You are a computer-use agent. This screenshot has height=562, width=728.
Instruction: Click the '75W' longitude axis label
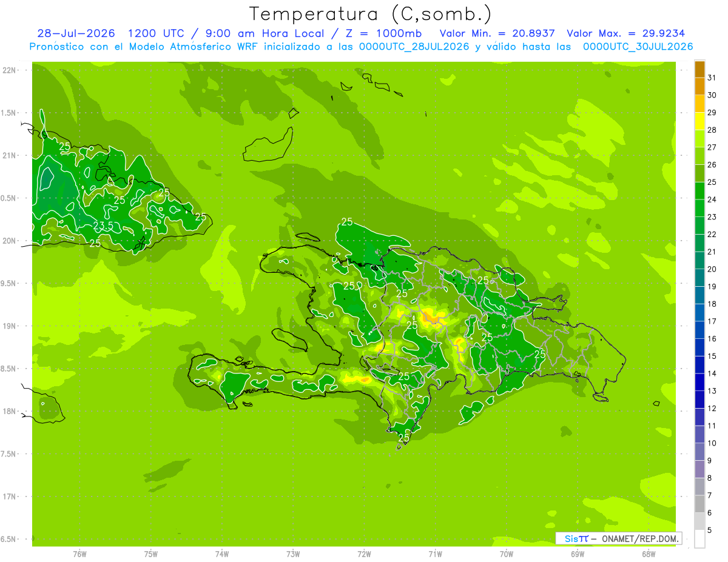click(x=151, y=554)
